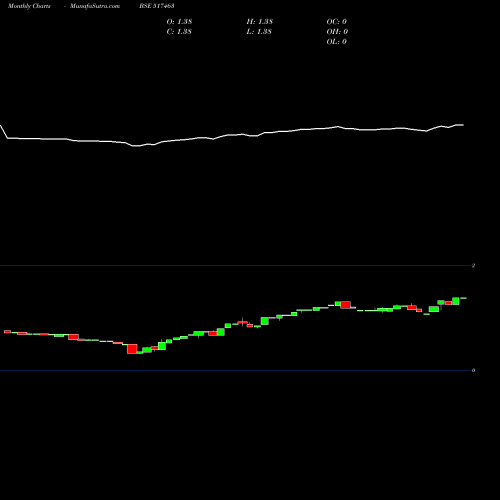Click the close value 'C: 1.38'
The height and width of the screenshot is (500, 500).
(179, 31)
